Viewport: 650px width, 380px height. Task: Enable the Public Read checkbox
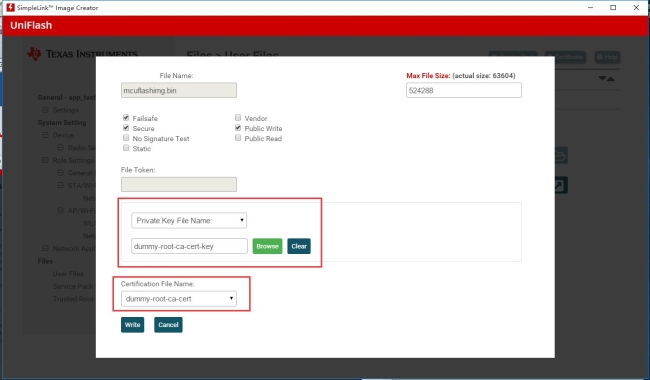(x=238, y=138)
